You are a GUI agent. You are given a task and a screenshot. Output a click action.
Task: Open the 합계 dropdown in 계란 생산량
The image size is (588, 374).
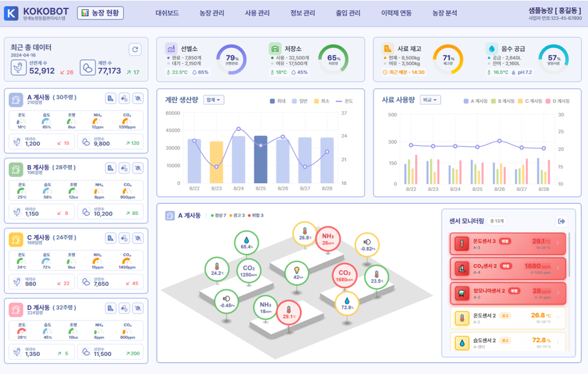pyautogui.click(x=213, y=100)
